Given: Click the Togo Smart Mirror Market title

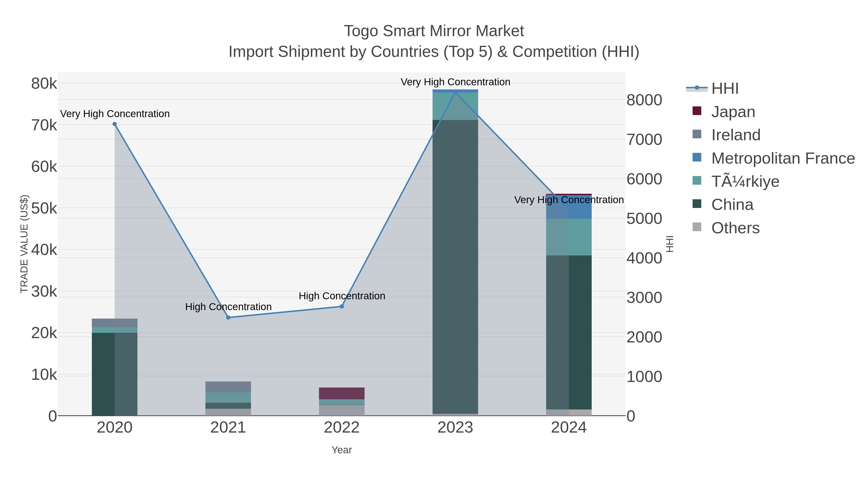Looking at the screenshot, I should click(434, 31).
